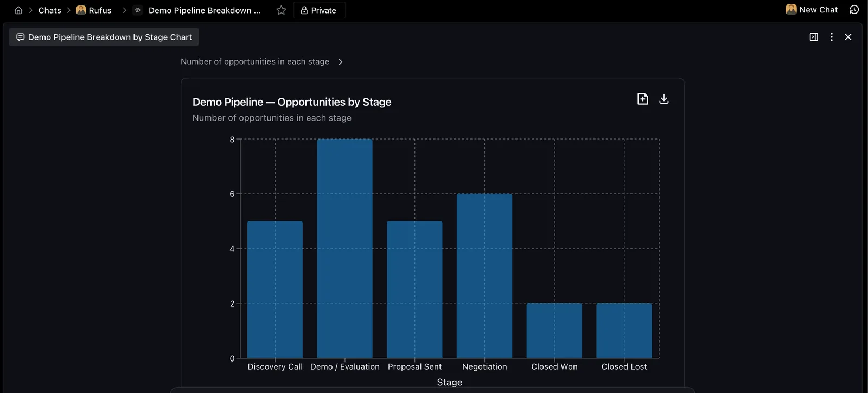
Task: Open the three-dot more options menu
Action: pyautogui.click(x=831, y=37)
